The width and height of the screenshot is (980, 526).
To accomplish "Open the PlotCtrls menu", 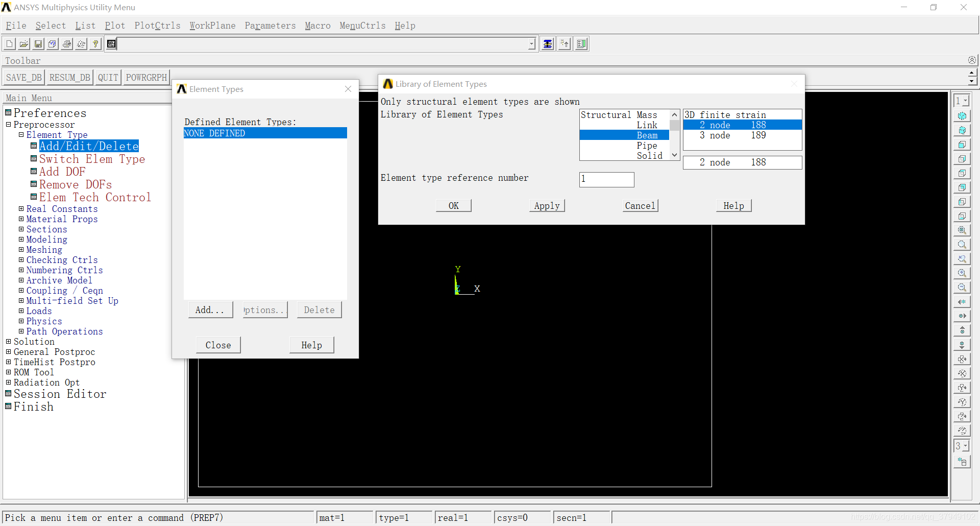I will [x=157, y=26].
